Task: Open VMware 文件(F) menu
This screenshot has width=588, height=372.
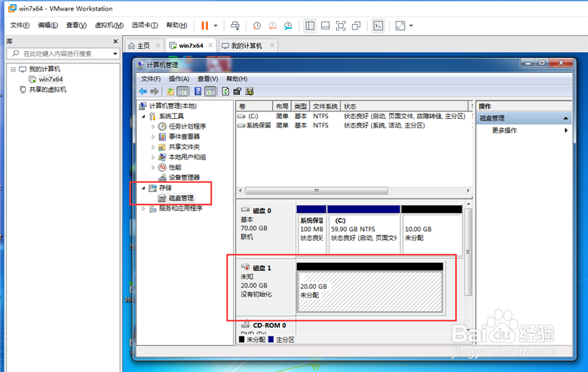Action: point(20,25)
